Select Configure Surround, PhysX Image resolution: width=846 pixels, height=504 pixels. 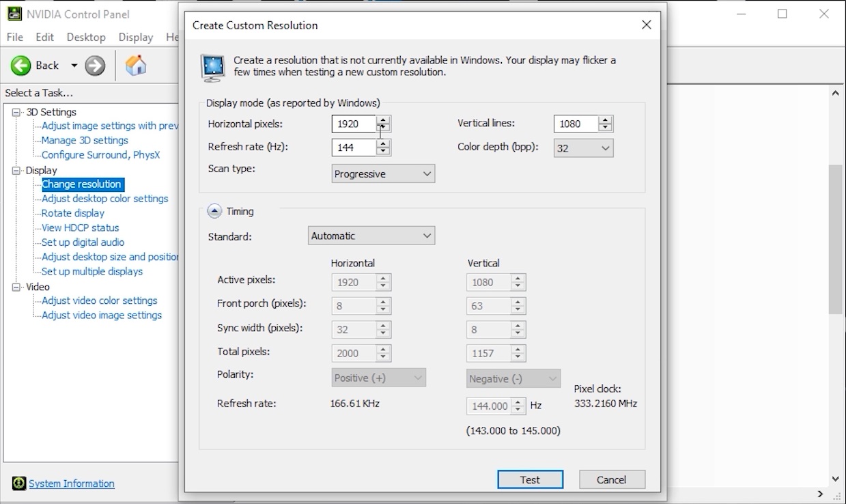point(100,155)
